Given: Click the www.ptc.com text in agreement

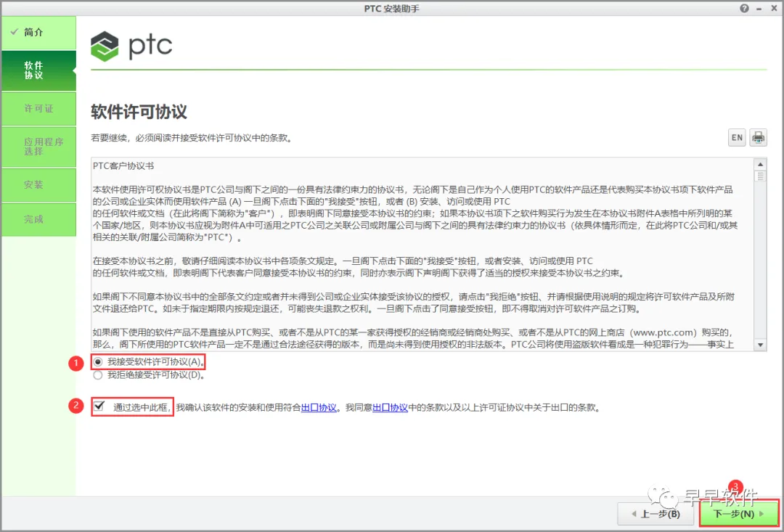Looking at the screenshot, I should coord(664,332).
